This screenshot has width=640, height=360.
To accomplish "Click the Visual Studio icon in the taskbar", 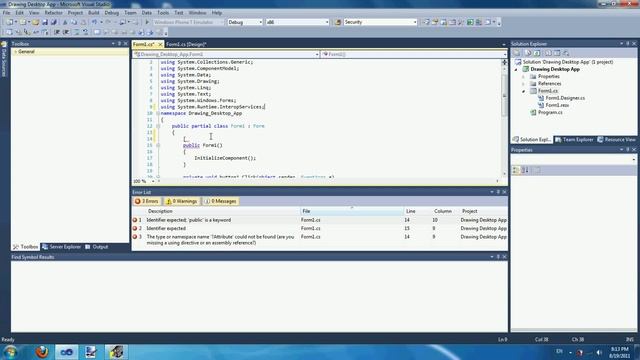I will click(x=67, y=351).
